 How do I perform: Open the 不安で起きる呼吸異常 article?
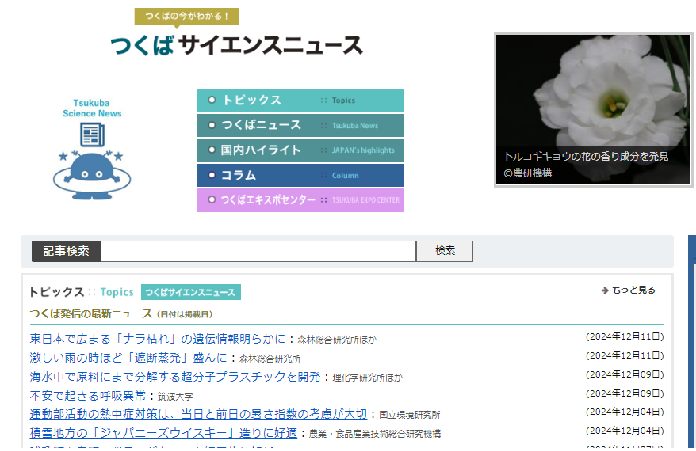pyautogui.click(x=87, y=396)
